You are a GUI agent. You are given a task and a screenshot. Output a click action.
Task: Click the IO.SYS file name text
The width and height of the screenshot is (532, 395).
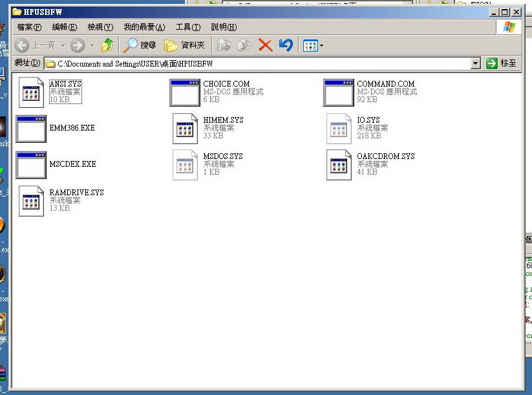point(368,120)
